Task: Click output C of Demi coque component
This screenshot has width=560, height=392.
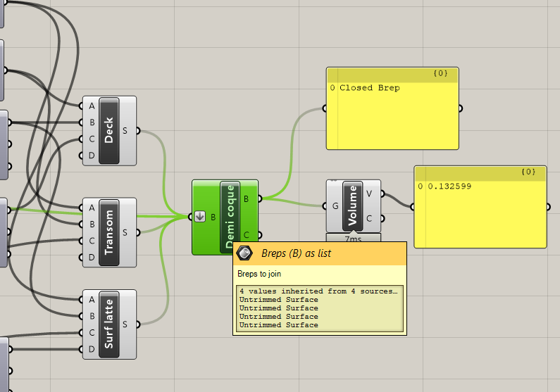Action: tap(246, 235)
